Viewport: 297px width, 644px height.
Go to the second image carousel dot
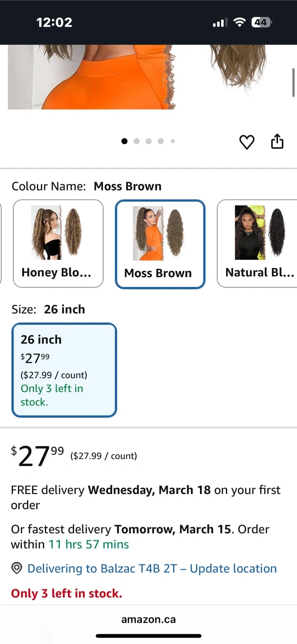point(136,141)
